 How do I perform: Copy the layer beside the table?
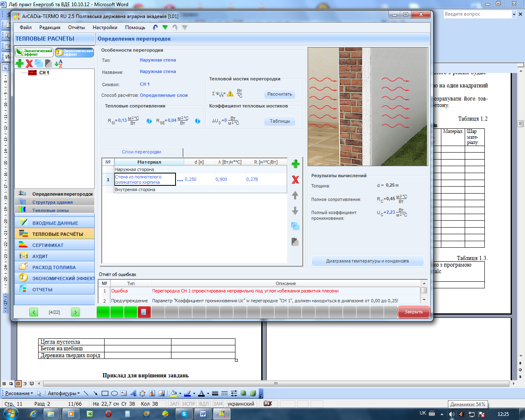(x=295, y=226)
